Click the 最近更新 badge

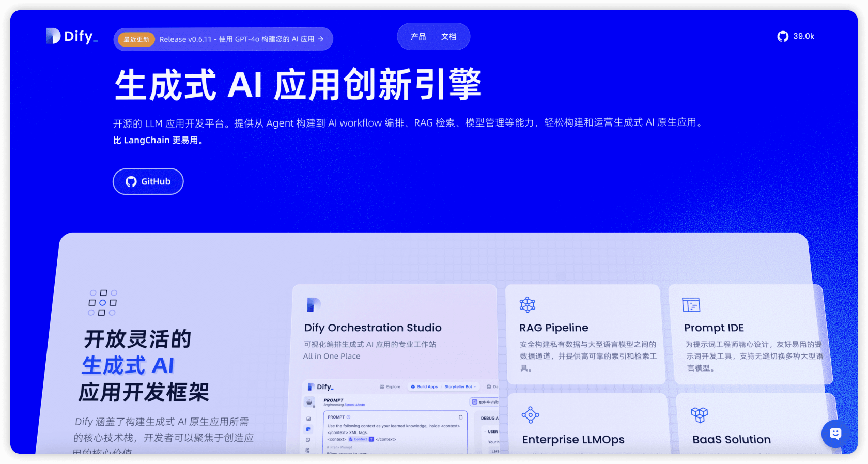point(136,39)
